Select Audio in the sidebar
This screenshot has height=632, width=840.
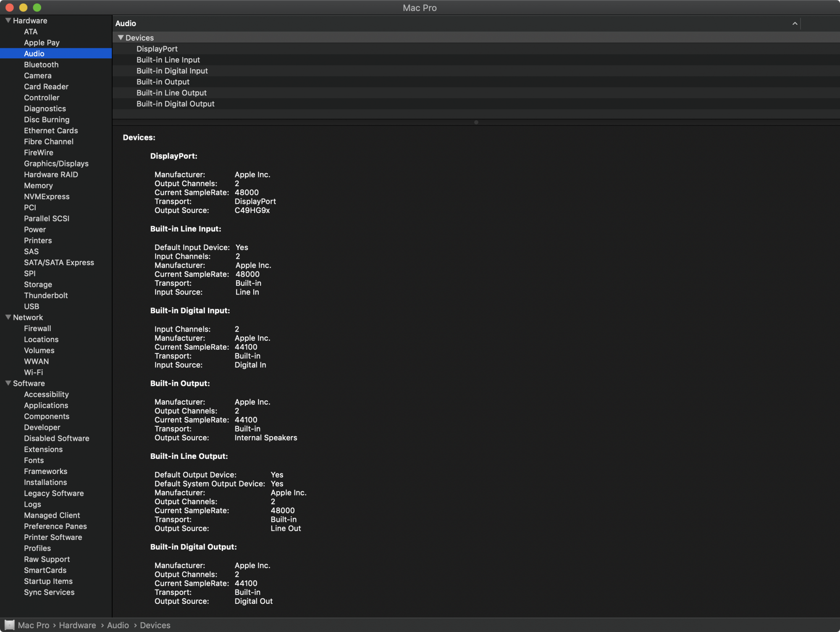[56, 53]
